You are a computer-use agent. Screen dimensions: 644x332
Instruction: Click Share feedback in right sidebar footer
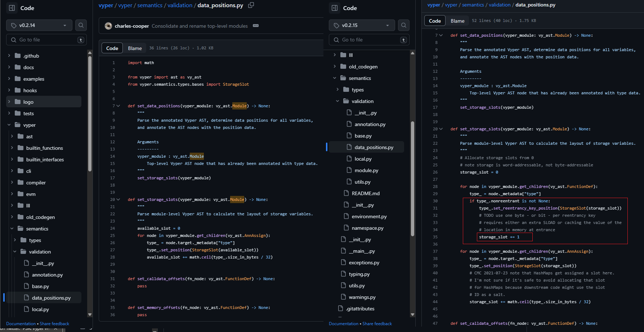pos(377,324)
